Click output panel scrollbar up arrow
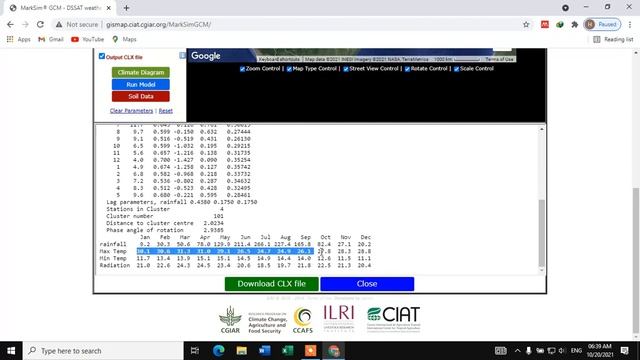Viewport: 640px width, 360px height. pos(542,129)
